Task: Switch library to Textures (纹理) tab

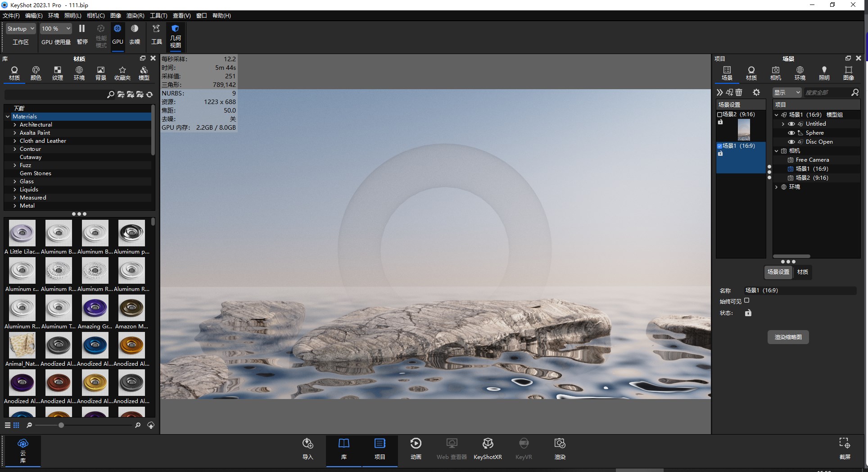Action: pos(58,73)
